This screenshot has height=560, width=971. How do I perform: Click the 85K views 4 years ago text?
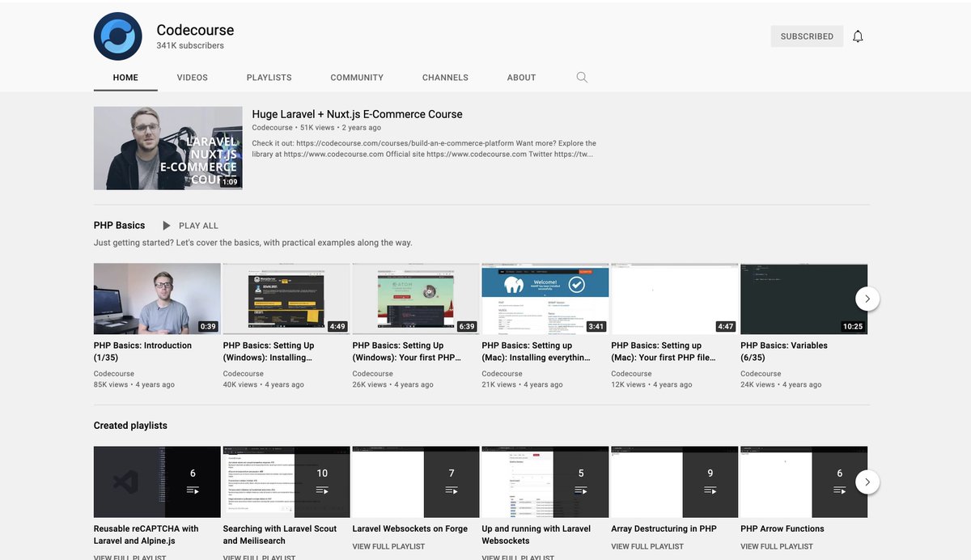pyautogui.click(x=134, y=384)
